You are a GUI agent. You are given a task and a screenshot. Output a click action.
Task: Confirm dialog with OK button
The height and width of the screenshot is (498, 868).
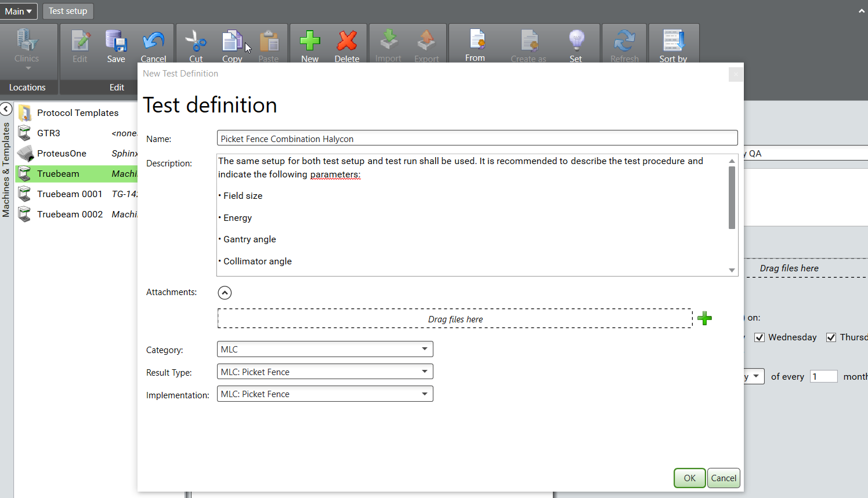tap(689, 478)
